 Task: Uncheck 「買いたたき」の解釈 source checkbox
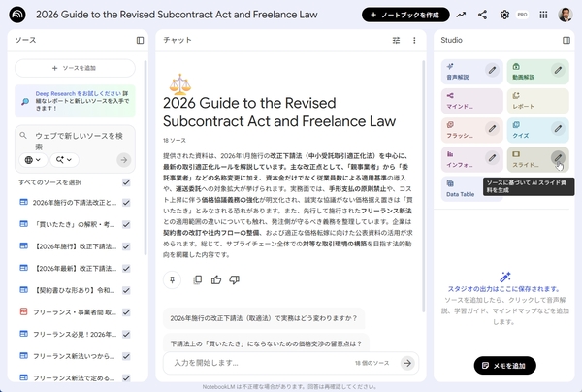[x=126, y=224]
